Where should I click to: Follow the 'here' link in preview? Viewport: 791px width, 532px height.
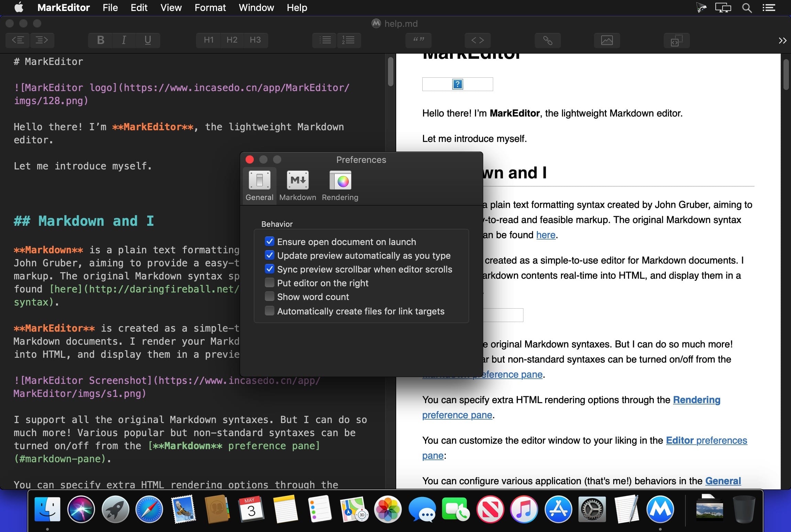point(546,235)
